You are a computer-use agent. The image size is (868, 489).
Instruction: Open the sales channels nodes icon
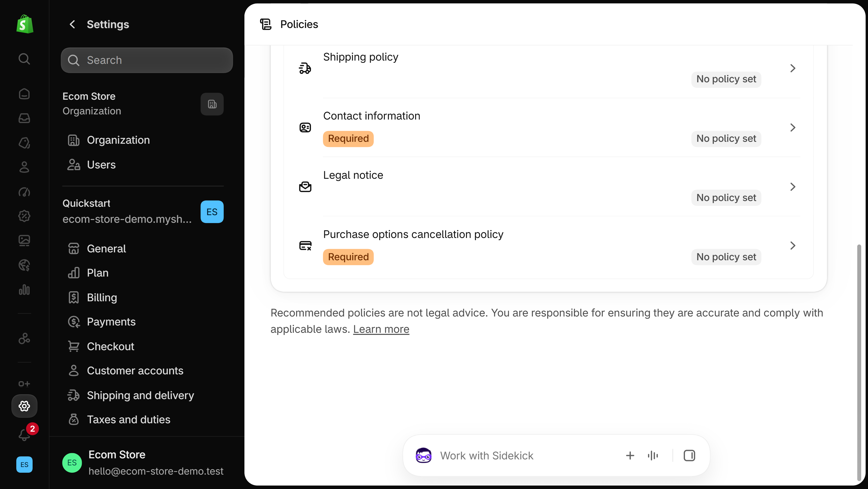(x=24, y=338)
